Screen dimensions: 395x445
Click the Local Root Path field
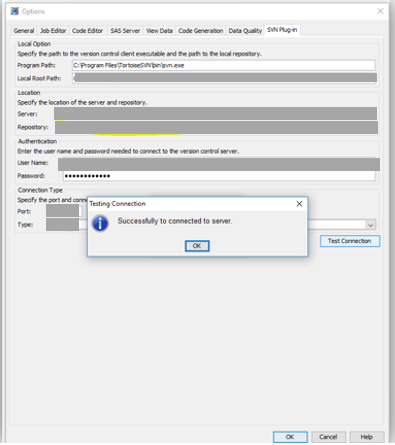click(x=225, y=78)
